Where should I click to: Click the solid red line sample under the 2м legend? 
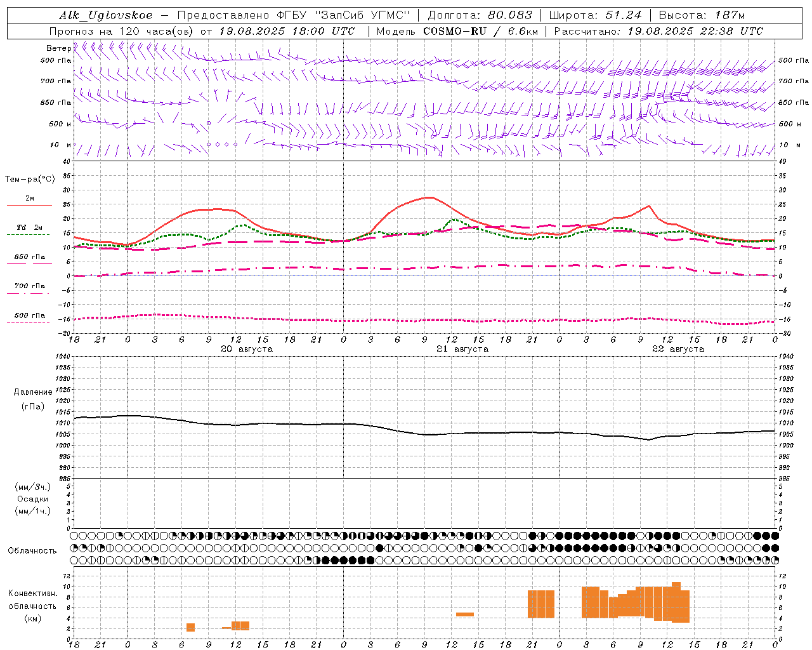coord(29,206)
